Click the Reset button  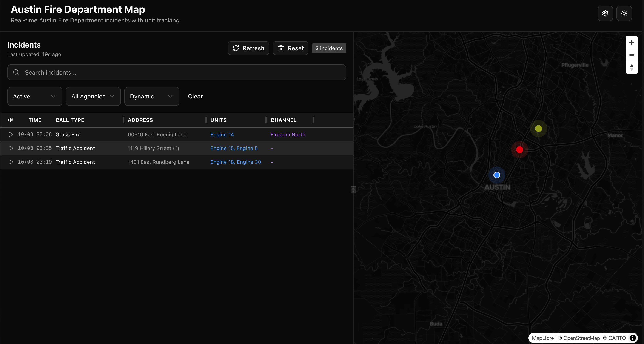coord(290,48)
